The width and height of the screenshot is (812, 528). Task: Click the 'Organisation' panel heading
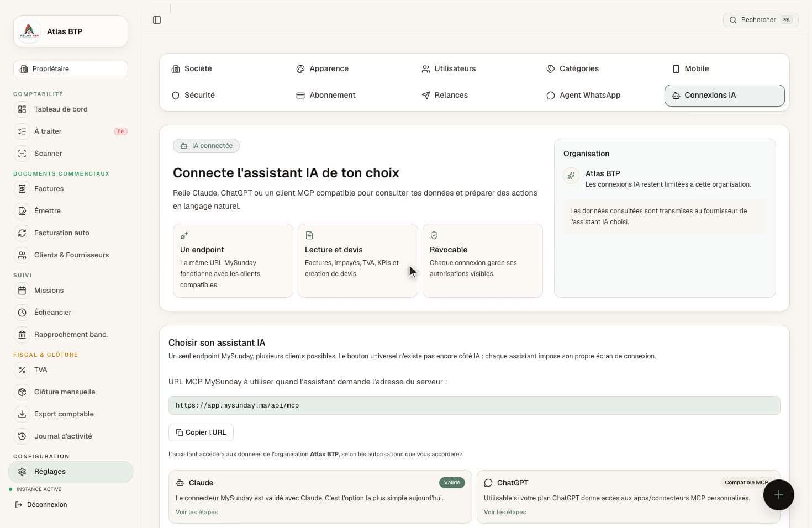click(x=586, y=154)
